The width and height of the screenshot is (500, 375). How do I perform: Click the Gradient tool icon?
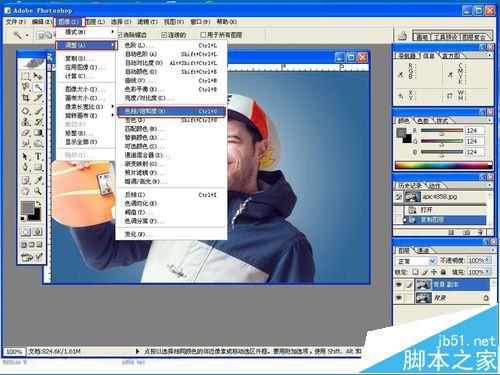pyautogui.click(x=38, y=133)
